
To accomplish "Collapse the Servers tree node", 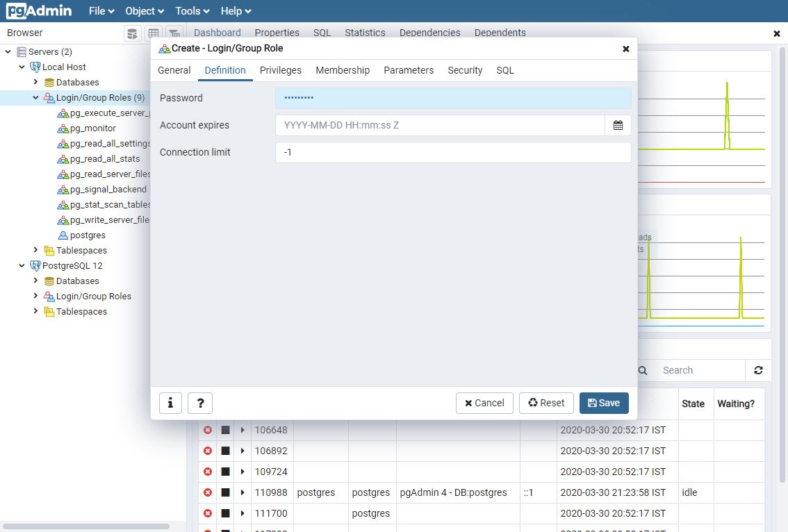I will (8, 51).
